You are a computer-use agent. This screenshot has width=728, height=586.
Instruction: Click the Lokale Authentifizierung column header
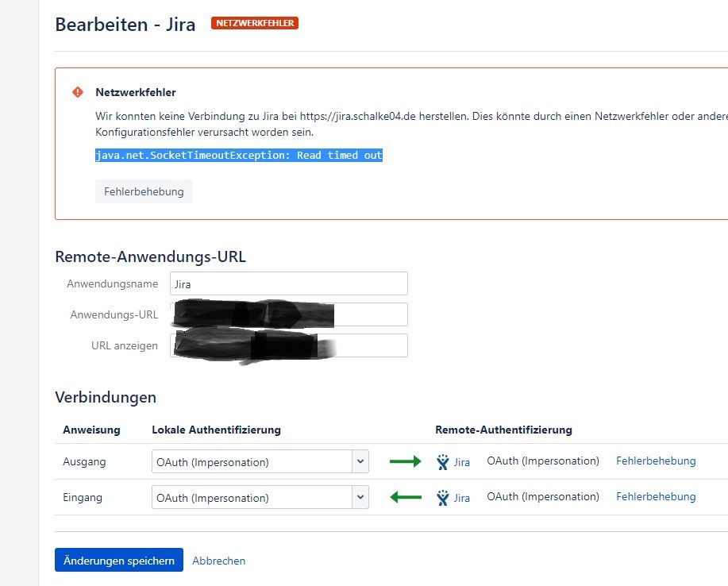pyautogui.click(x=217, y=430)
